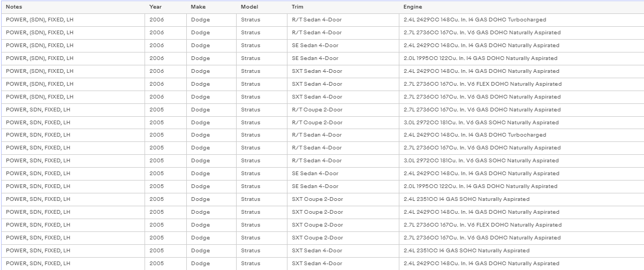Click the 3.0L 2972CC R/T Coupe 2-Door engine cell
The image size is (644, 270).
(521, 123)
